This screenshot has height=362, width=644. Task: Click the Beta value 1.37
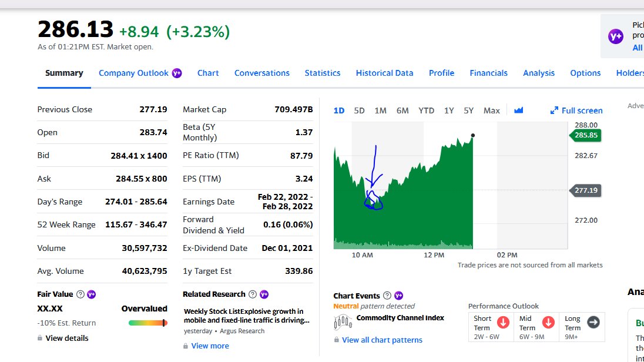pos(304,132)
